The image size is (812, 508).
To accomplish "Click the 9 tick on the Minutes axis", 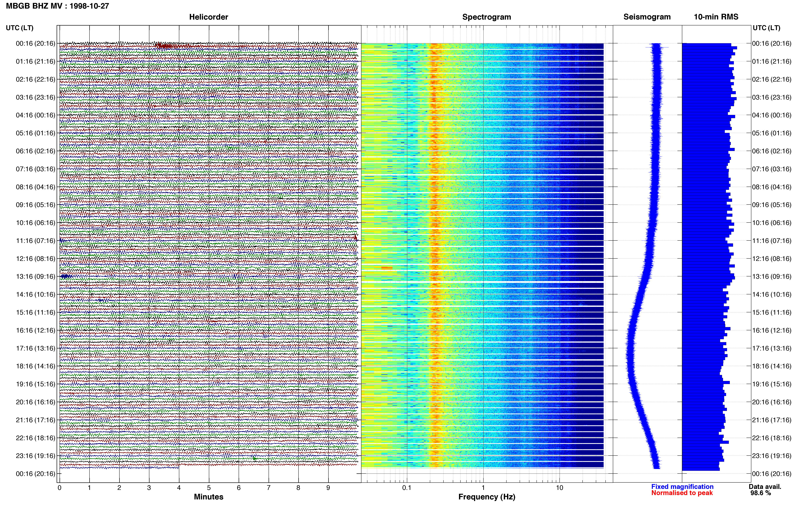I will tap(328, 487).
